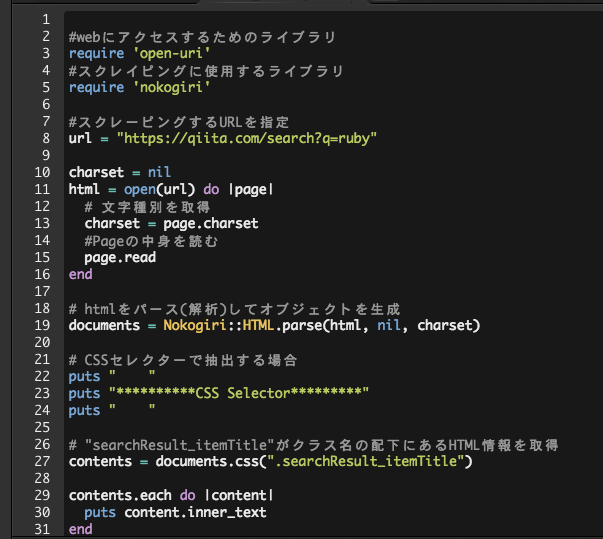Click the 'open(url) do |page|' line
This screenshot has height=539, width=603.
click(x=171, y=190)
